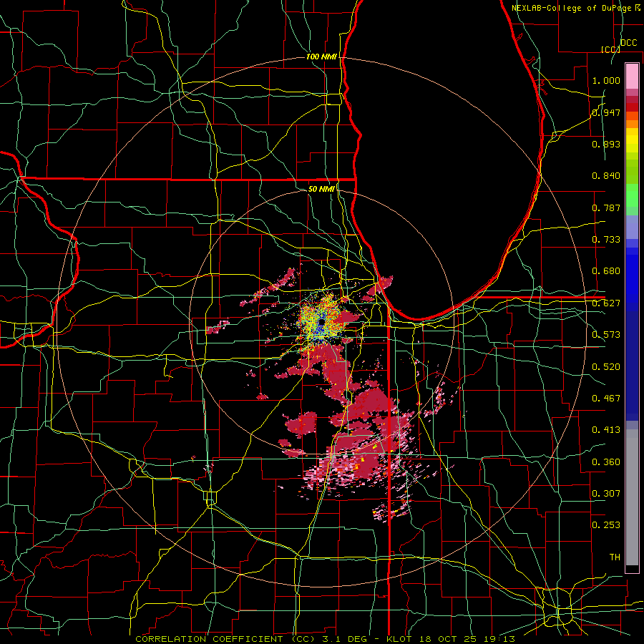
Task: Select the 0.360 scale value
Action: (x=606, y=462)
